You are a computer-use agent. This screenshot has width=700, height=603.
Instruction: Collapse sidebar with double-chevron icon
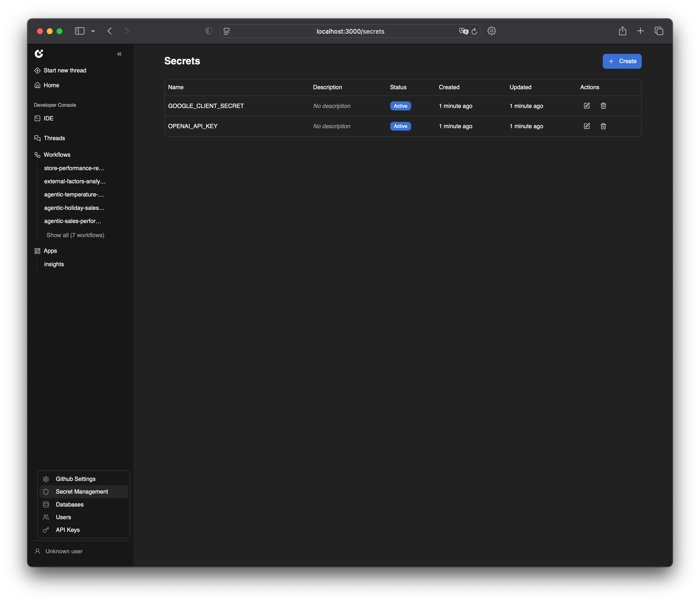tap(119, 54)
